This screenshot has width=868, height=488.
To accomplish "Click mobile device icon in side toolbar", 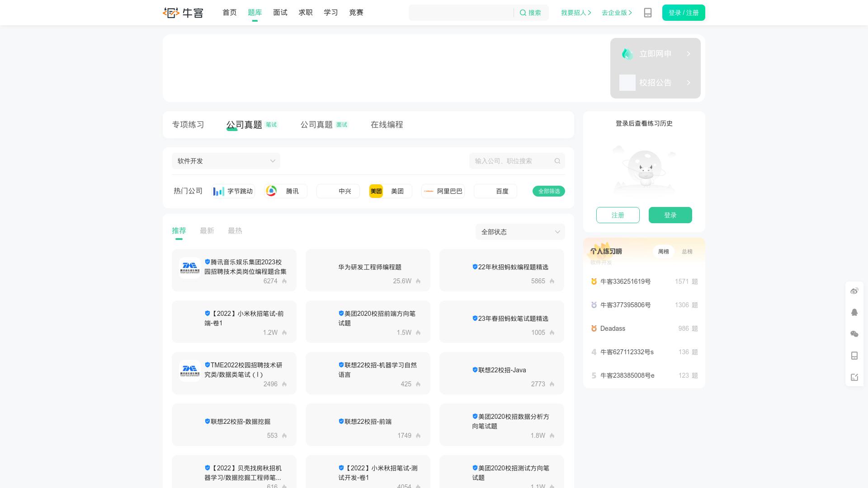I will pos(854,356).
